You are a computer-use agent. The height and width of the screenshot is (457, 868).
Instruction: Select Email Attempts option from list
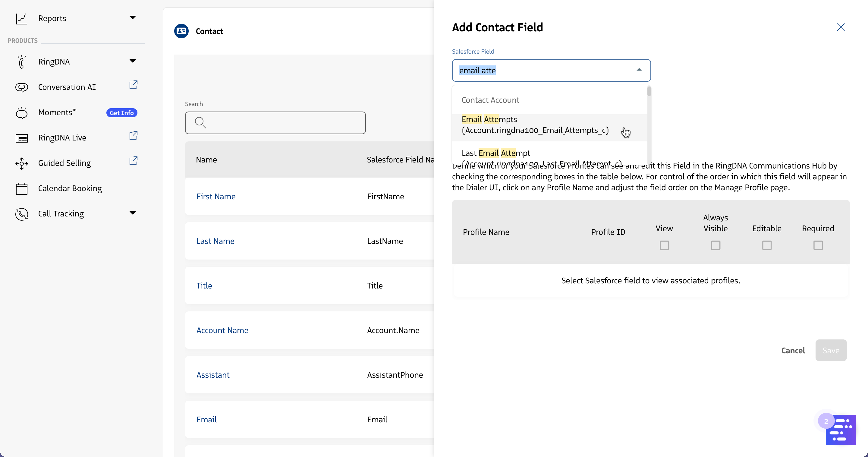[535, 125]
